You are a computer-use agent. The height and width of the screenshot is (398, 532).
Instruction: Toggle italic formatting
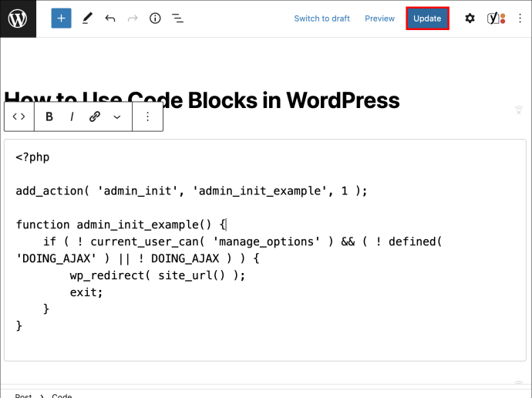72,116
